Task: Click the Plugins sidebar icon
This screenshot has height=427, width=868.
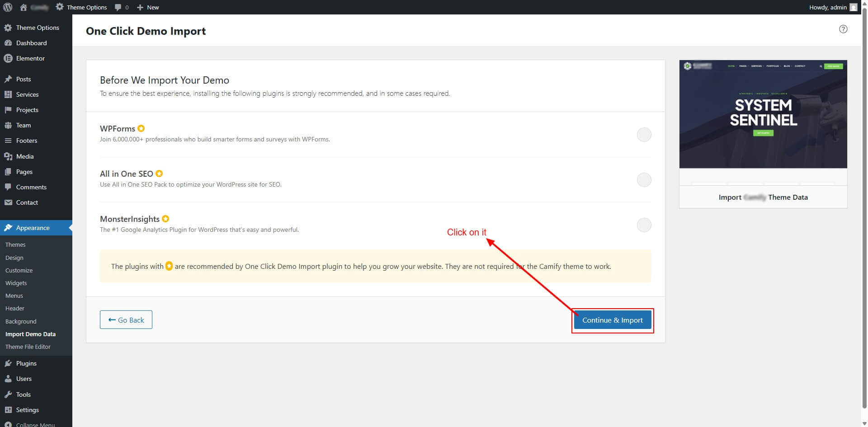Action: 8,363
